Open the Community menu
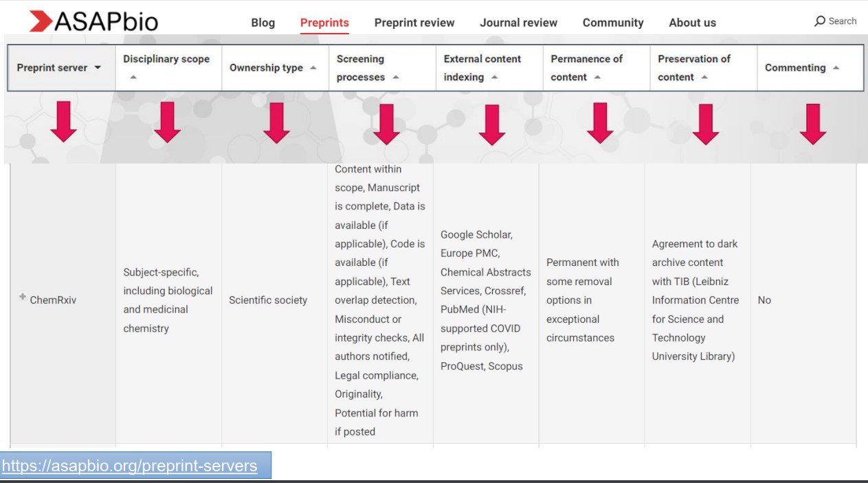Image resolution: width=868 pixels, height=483 pixels. coord(612,23)
